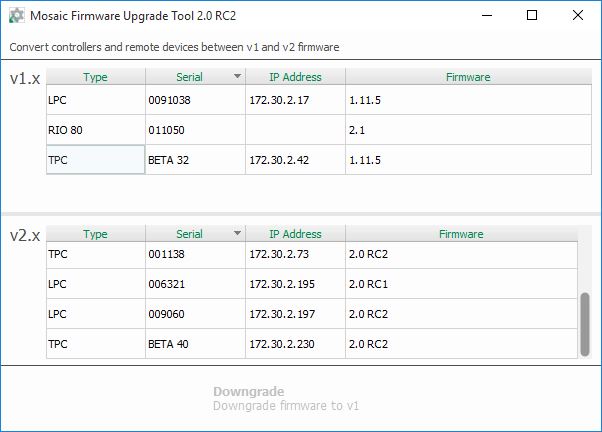Viewport: 602px width, 432px height.
Task: Sort v1.x table by Serial arrow
Action: (x=238, y=76)
